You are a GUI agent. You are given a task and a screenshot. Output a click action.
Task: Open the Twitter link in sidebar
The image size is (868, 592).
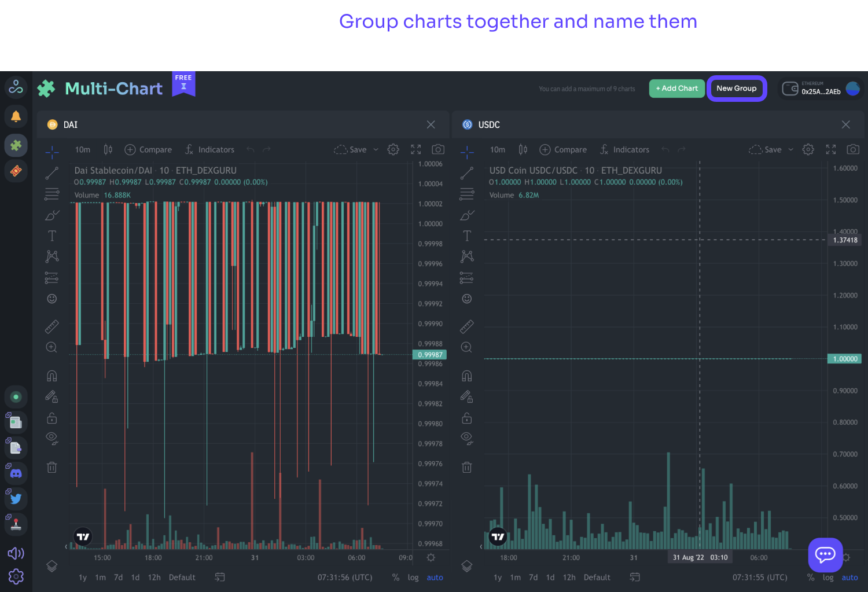pos(16,498)
